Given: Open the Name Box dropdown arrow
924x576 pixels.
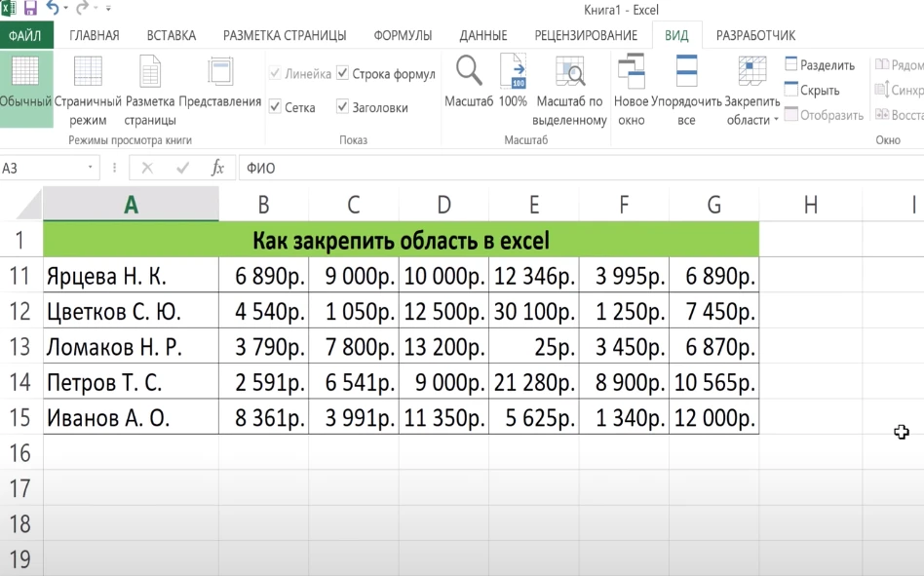Looking at the screenshot, I should point(92,169).
